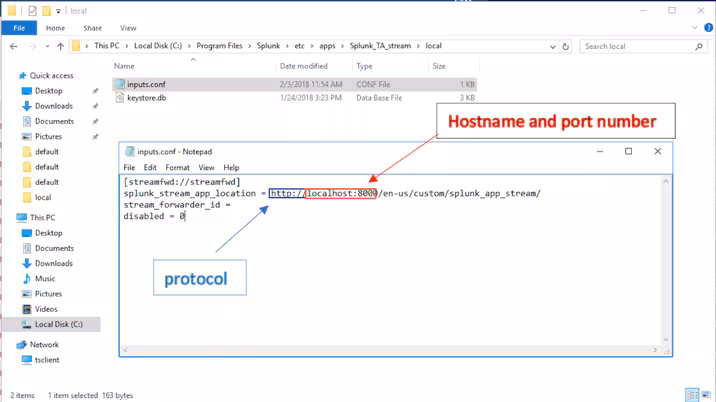Open Notepad's Format menu
The image size is (716, 402).
177,168
